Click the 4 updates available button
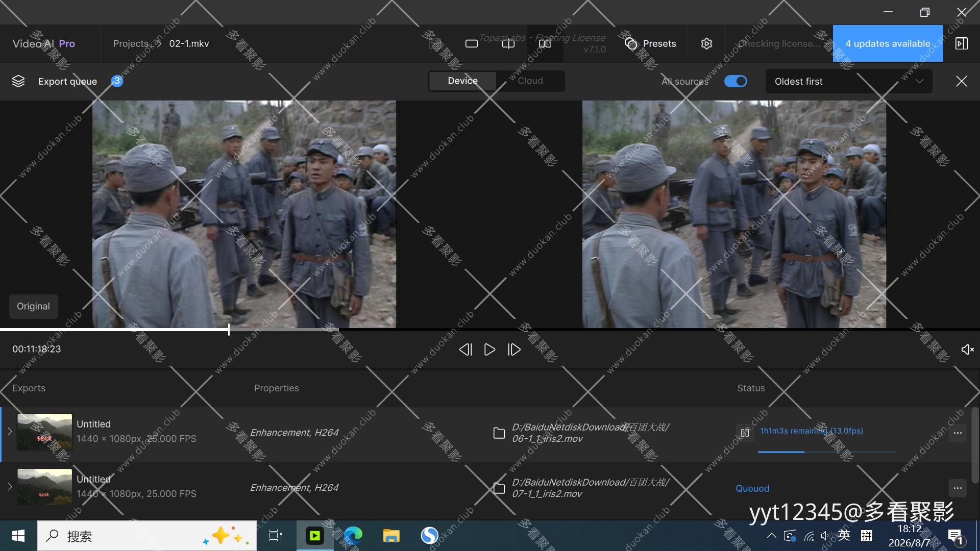This screenshot has width=980, height=551. [888, 43]
